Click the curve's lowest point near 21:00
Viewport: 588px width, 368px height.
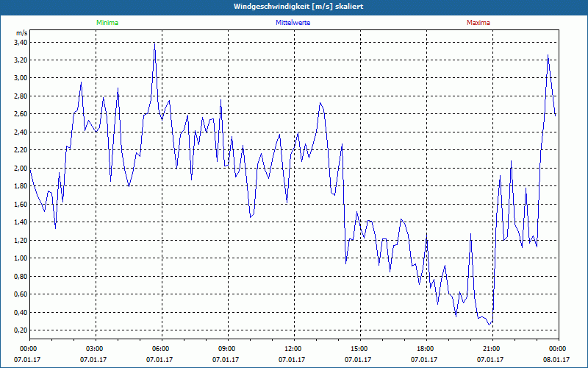coord(489,325)
